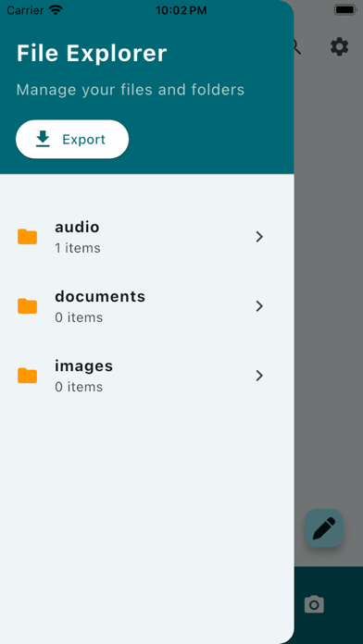Select the "audio" folder name
Viewport: 363px width, 644px height.
click(x=77, y=227)
